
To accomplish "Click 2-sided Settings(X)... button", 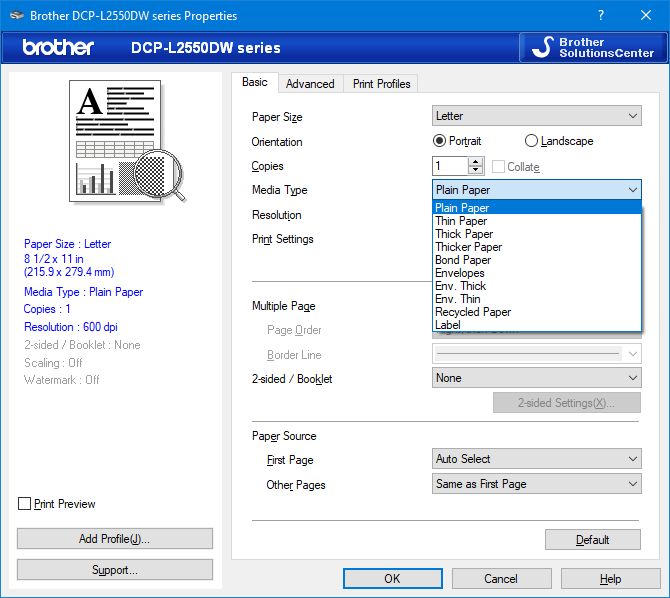I will pyautogui.click(x=567, y=403).
